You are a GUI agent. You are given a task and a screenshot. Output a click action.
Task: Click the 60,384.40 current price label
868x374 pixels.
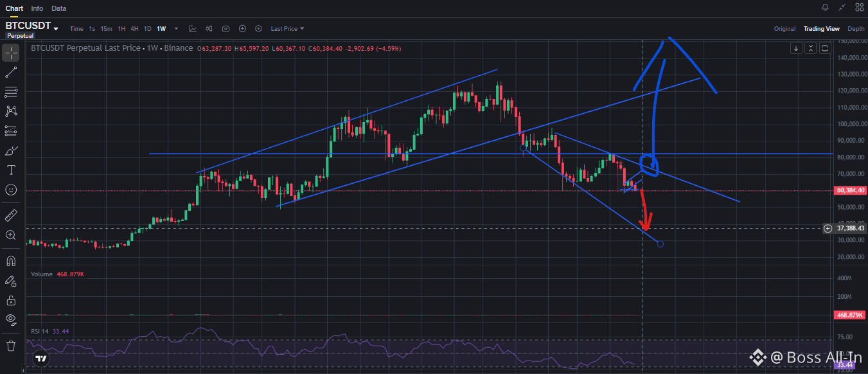point(850,190)
